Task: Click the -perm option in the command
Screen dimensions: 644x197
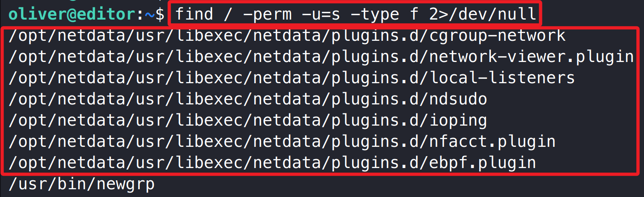Action: (267, 14)
